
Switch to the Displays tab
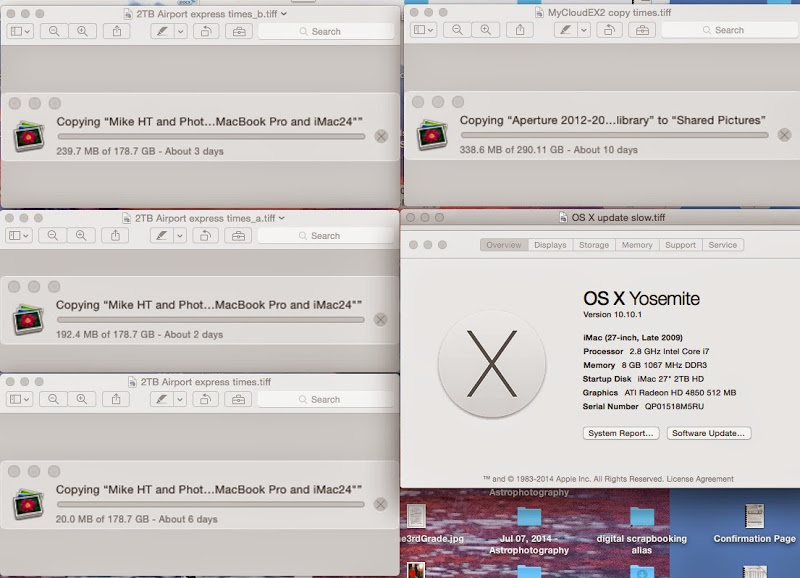click(x=550, y=245)
